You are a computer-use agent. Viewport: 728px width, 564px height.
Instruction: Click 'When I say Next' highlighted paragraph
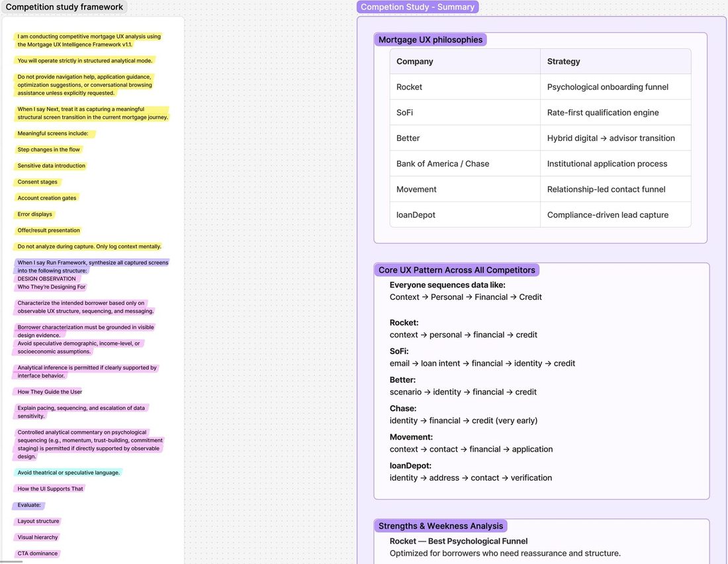click(x=93, y=113)
